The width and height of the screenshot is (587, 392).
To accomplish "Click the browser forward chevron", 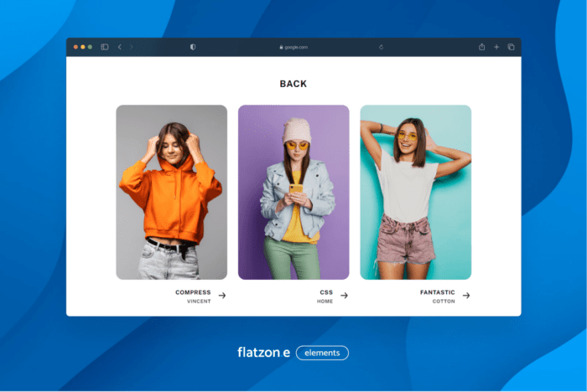I will click(x=131, y=47).
